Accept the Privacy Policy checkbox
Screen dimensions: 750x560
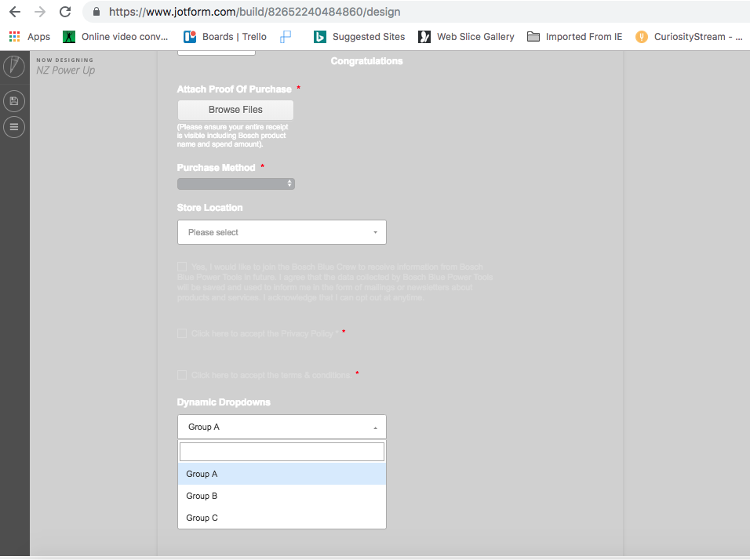181,333
